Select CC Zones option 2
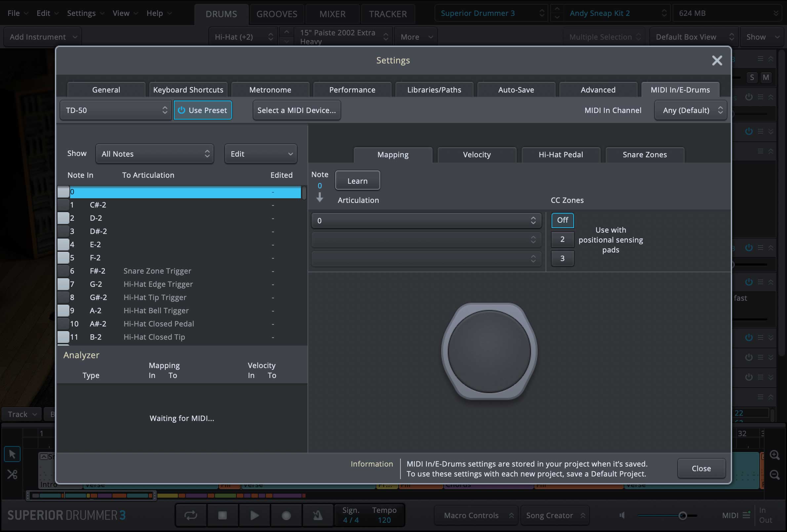This screenshot has width=787, height=532. tap(562, 239)
